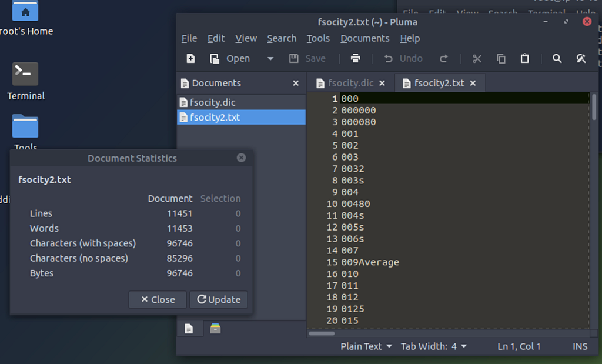Screen dimensions: 602x364
Task: Open the Documents menu
Action: 364,38
